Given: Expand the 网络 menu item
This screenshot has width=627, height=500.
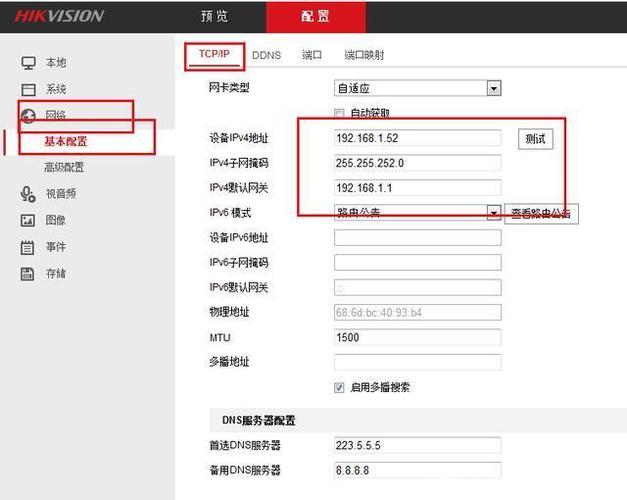Looking at the screenshot, I should [x=56, y=116].
